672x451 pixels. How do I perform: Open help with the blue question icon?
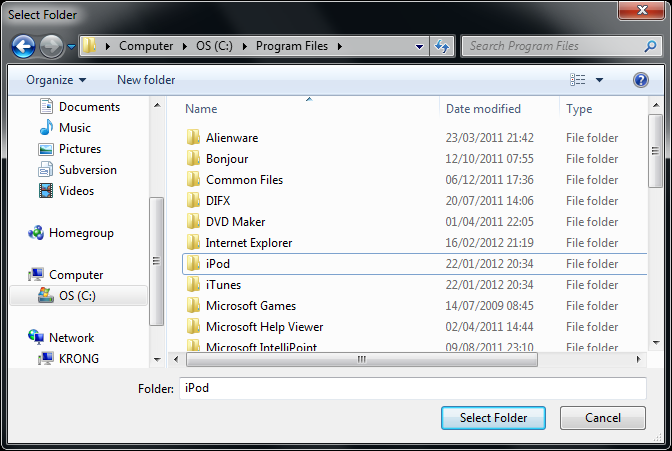640,80
